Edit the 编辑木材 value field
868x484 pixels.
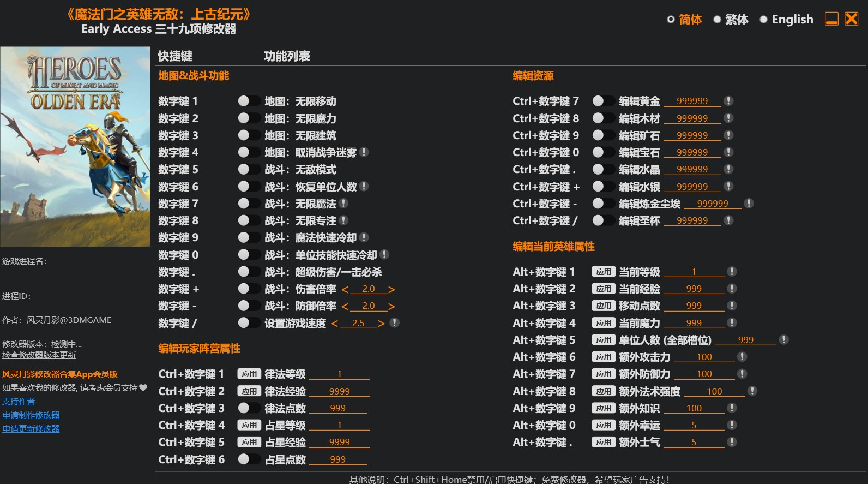pos(692,118)
